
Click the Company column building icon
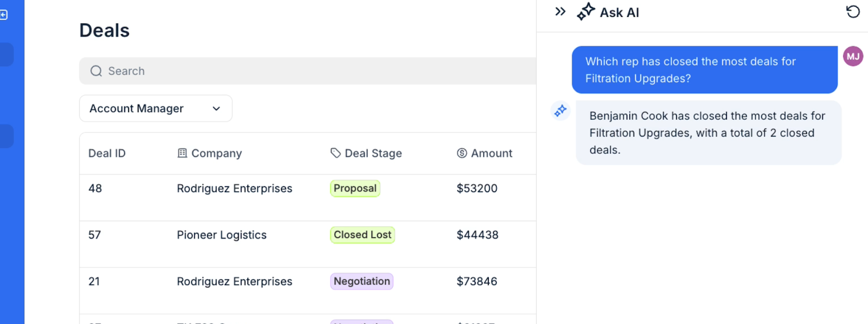pos(182,153)
